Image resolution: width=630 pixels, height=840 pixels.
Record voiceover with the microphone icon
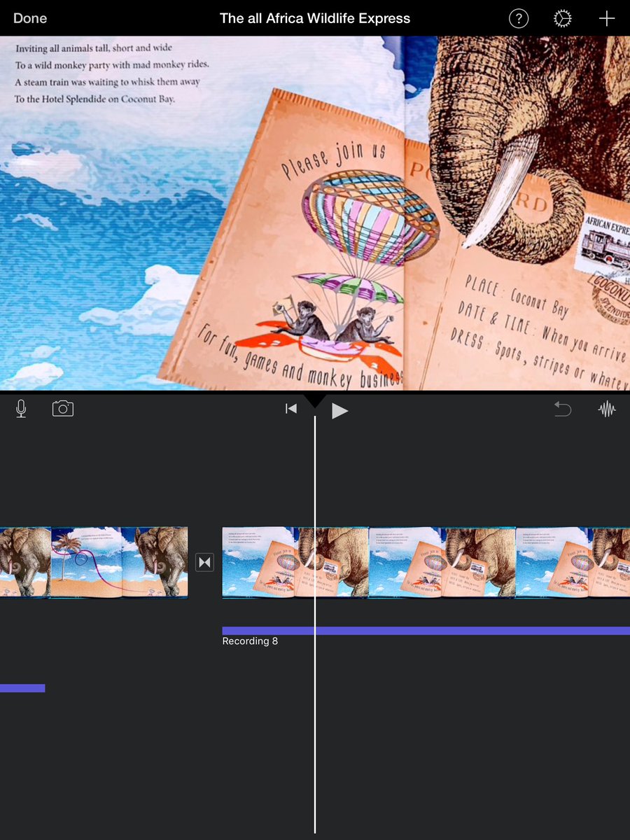(x=21, y=409)
